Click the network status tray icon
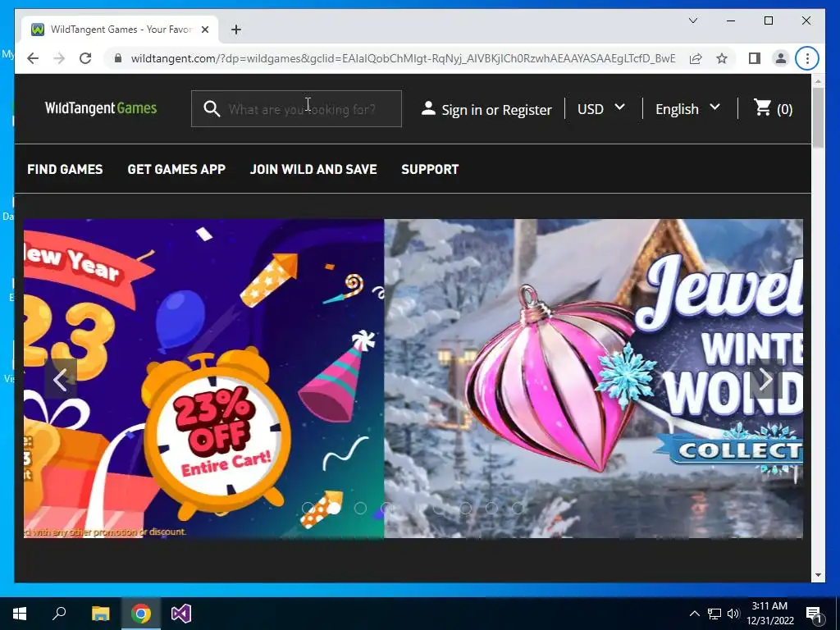The width and height of the screenshot is (840, 630). tap(714, 614)
